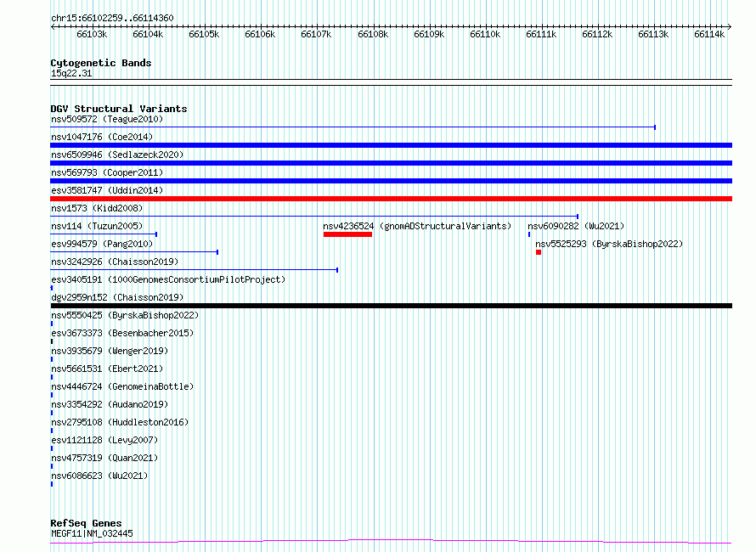Screen dimensions: 756x552
Task: Click the Cytogenetic Bands track title
Action: tap(101, 63)
